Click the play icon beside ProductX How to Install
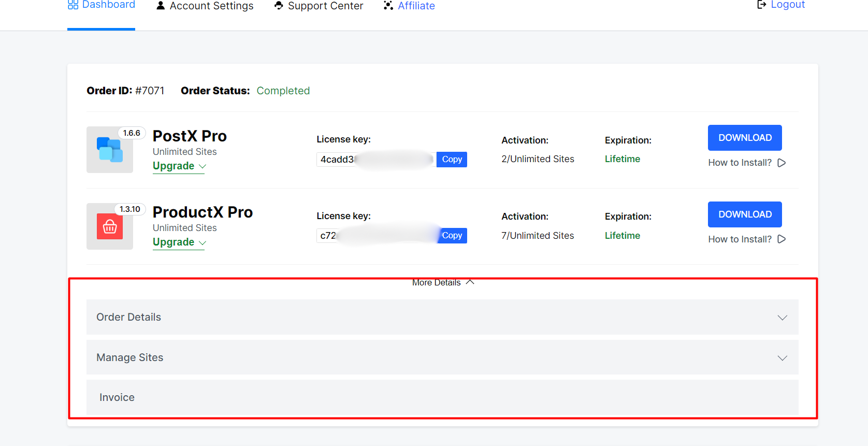Image resolution: width=868 pixels, height=446 pixels. tap(782, 239)
